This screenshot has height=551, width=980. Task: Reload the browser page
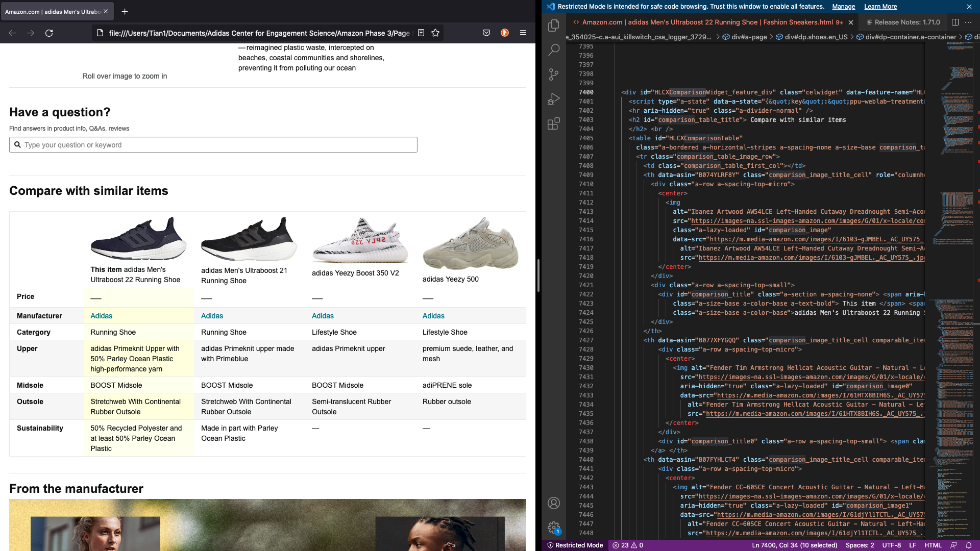(x=49, y=33)
